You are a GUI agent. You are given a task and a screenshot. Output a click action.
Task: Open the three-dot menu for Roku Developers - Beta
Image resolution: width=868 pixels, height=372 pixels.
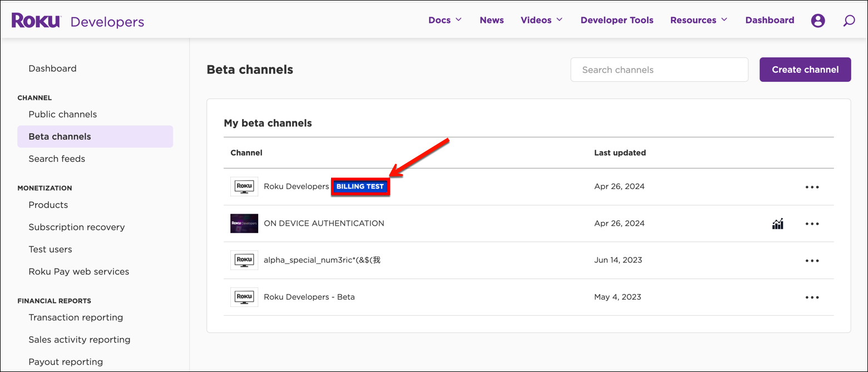coord(812,297)
